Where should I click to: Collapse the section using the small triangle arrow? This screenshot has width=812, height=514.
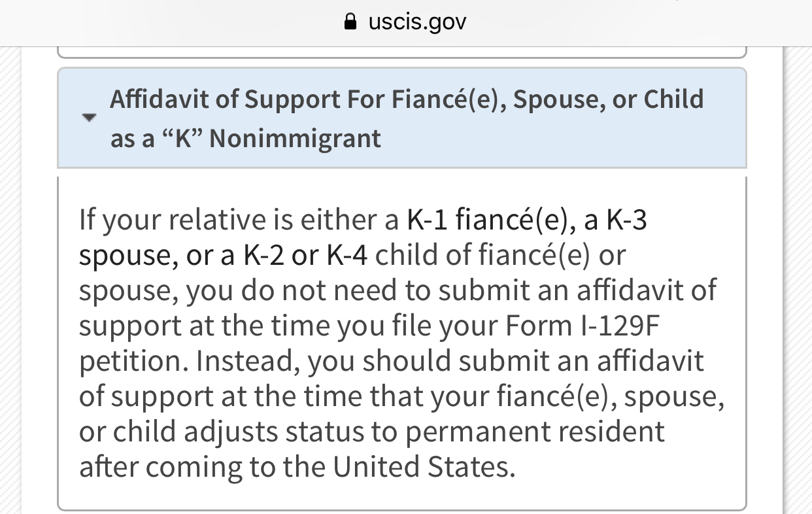[x=88, y=119]
